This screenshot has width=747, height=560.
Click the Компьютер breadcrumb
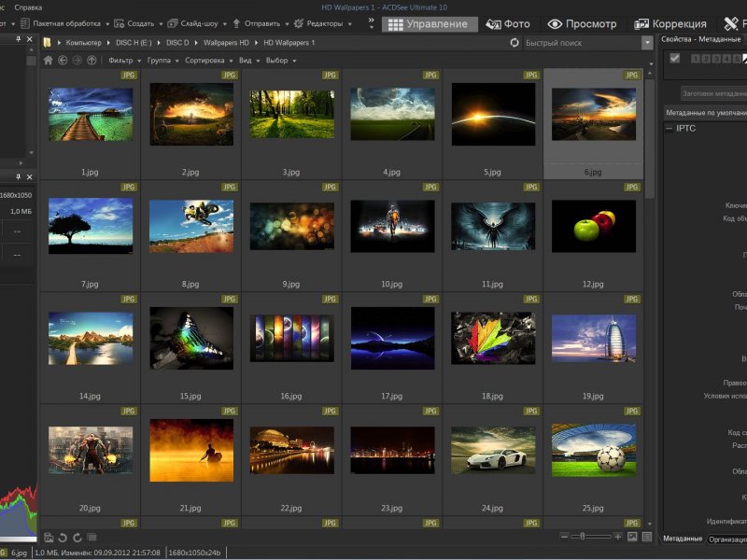[83, 43]
